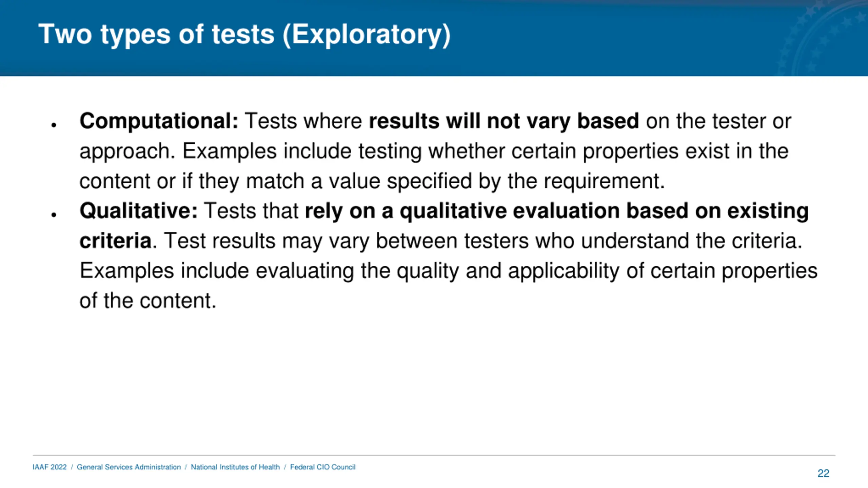Click the second bullet point marker

tap(54, 215)
